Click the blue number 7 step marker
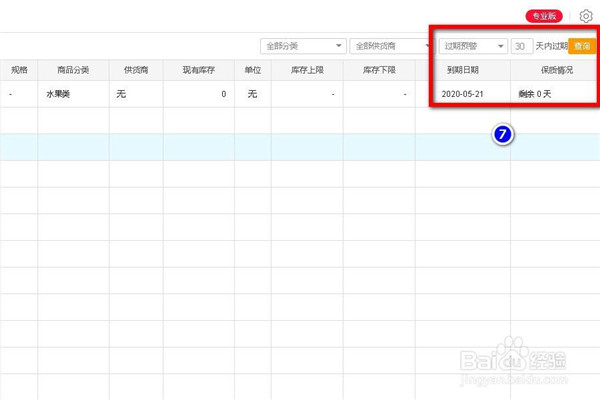Screen dimensions: 600x400 506,134
